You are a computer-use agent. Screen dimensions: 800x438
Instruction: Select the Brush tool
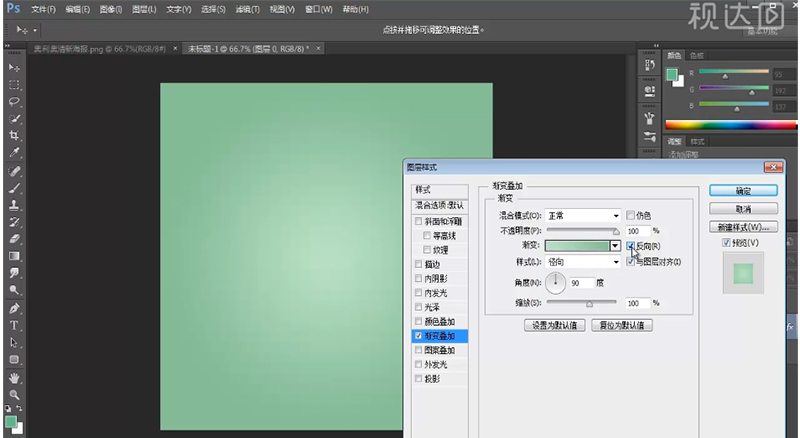tap(14, 188)
